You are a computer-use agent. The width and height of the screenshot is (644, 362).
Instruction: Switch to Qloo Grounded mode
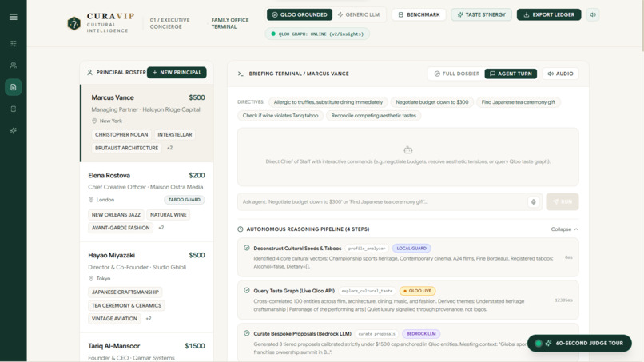300,15
